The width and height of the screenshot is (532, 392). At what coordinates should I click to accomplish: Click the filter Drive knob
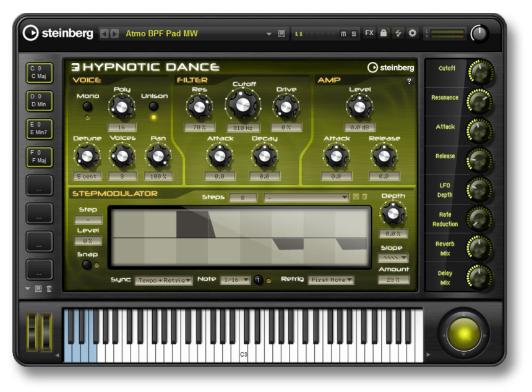286,107
